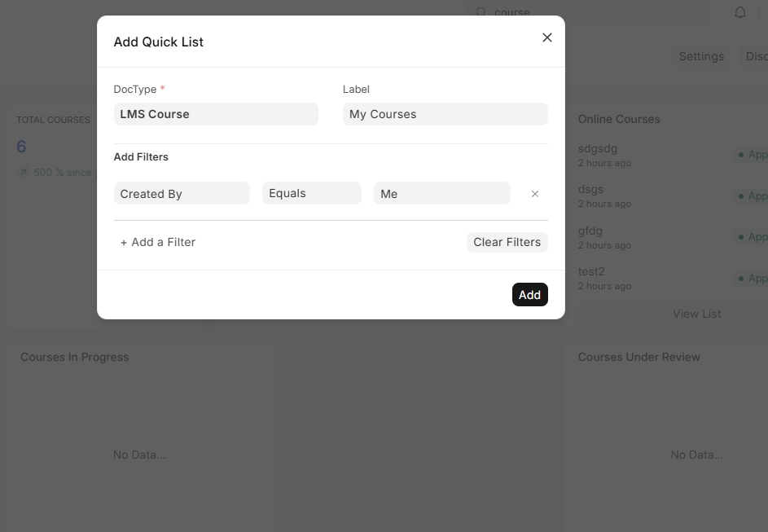Click Clear Filters button
The height and width of the screenshot is (532, 768).
click(x=507, y=242)
